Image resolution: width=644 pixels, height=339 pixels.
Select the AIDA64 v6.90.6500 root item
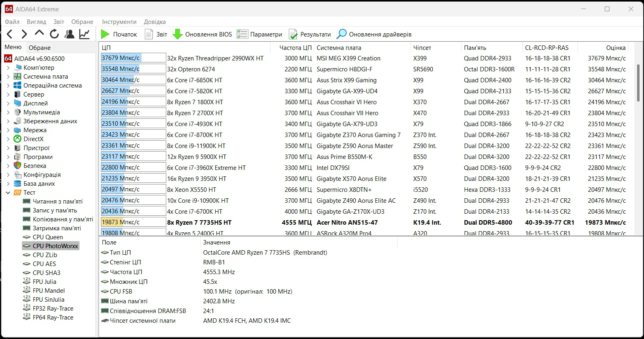pyautogui.click(x=34, y=59)
